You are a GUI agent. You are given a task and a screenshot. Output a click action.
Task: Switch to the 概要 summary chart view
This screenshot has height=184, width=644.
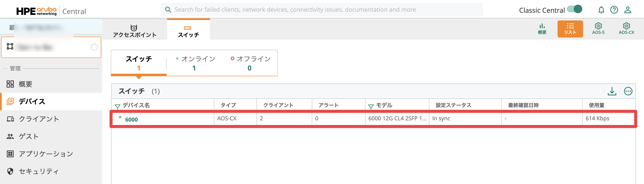[x=542, y=29]
